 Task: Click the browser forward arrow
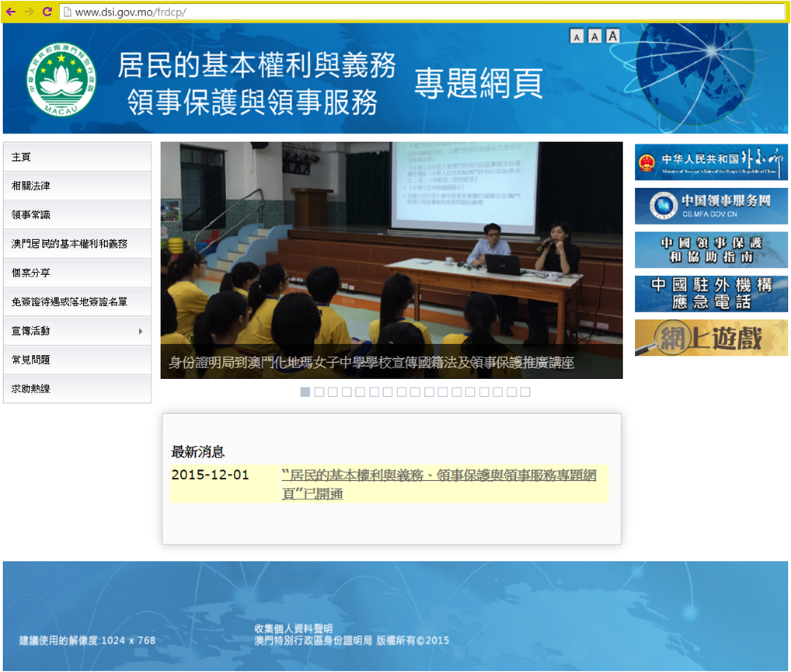tap(29, 12)
